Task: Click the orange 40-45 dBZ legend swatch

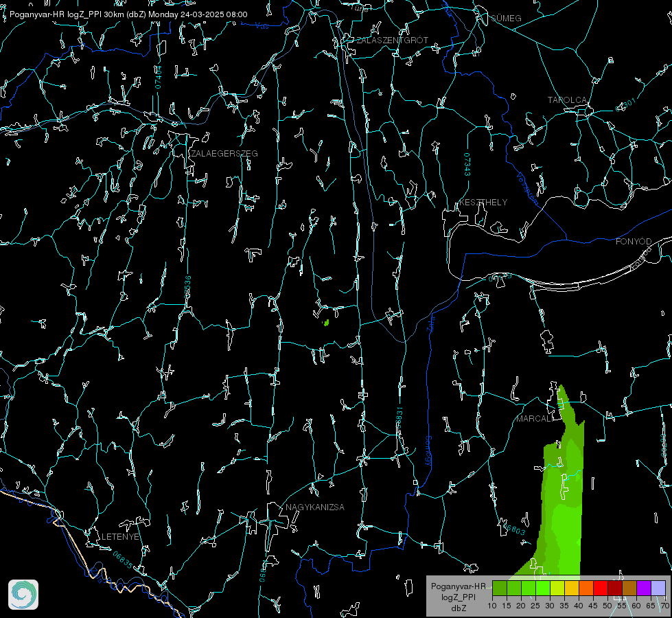Action: coord(586,588)
